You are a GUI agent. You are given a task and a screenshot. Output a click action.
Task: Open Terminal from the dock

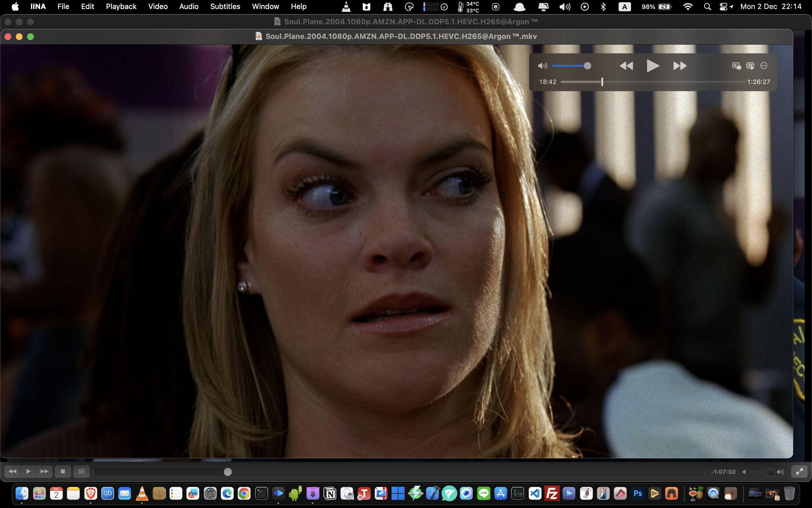(x=261, y=493)
